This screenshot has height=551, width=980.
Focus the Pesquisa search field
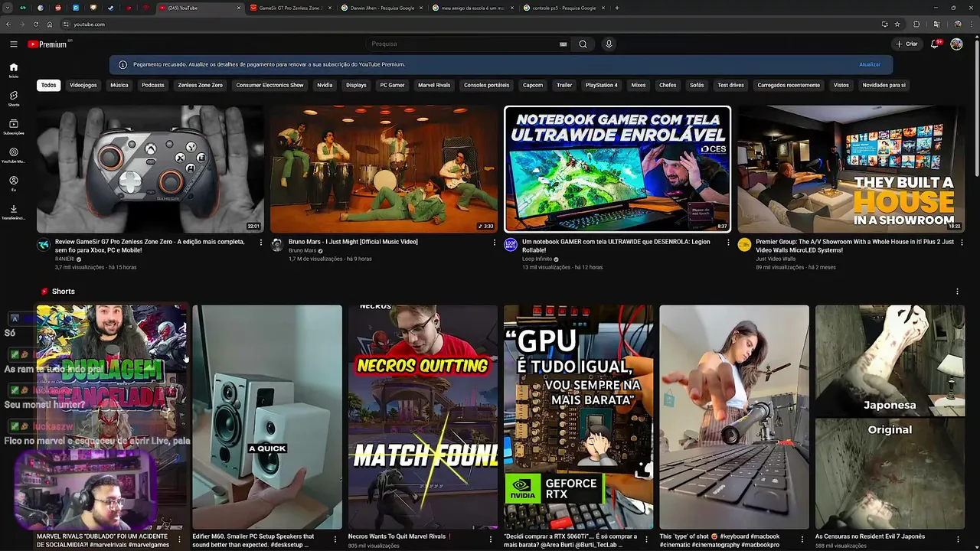pyautogui.click(x=463, y=44)
